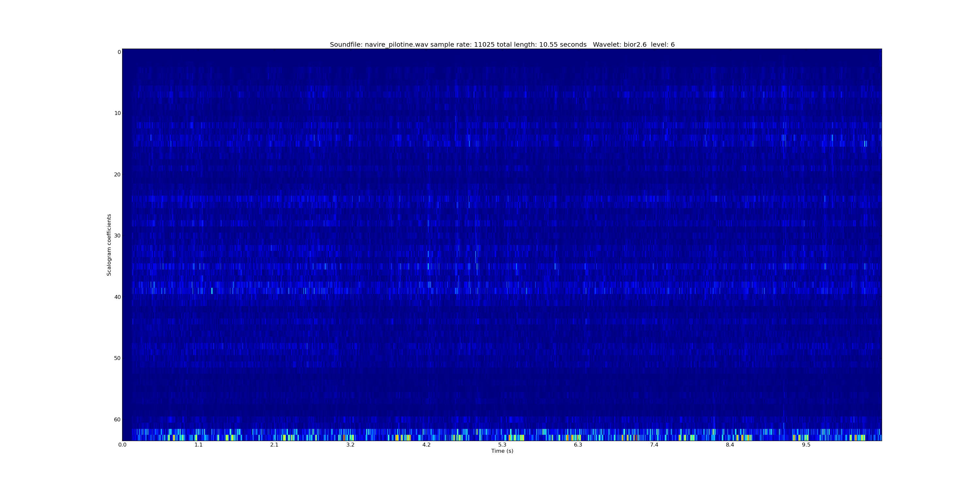This screenshot has height=490, width=980.
Task: Click the 8.4 time tick label
Action: tap(730, 445)
